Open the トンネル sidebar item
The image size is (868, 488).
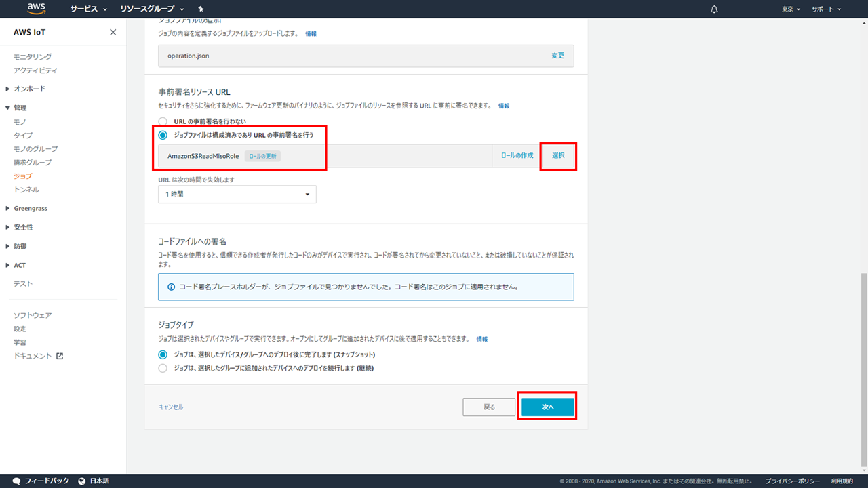tap(26, 190)
